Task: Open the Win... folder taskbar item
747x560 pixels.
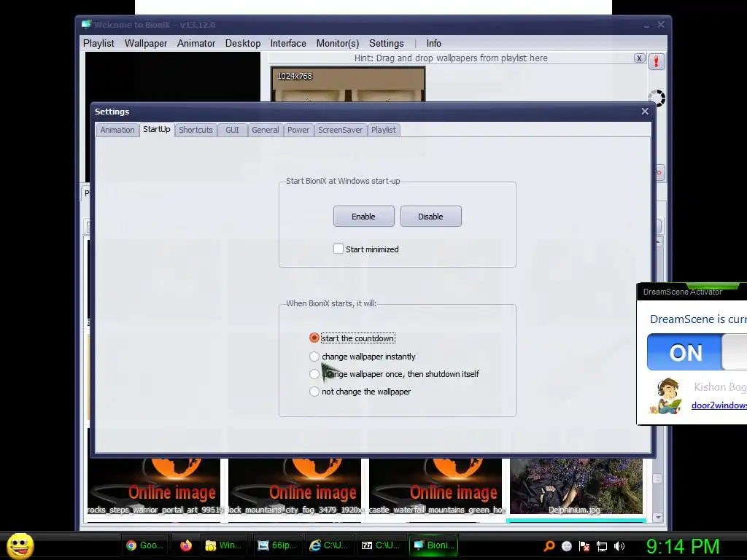Action: pos(223,545)
